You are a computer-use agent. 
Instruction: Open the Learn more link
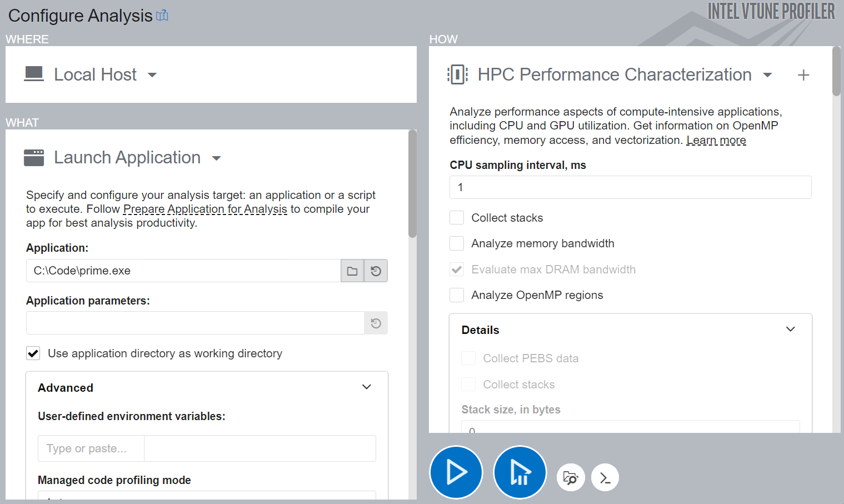point(716,141)
